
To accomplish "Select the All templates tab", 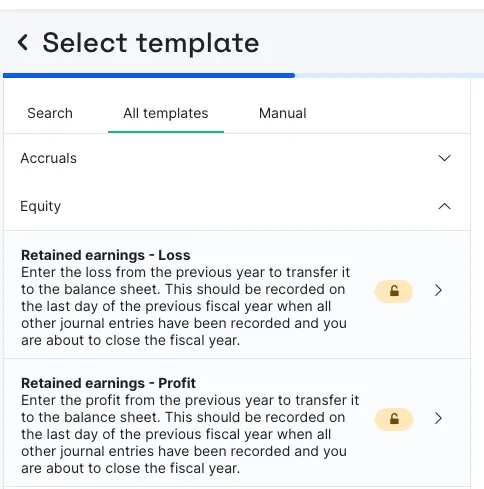I will pos(166,113).
